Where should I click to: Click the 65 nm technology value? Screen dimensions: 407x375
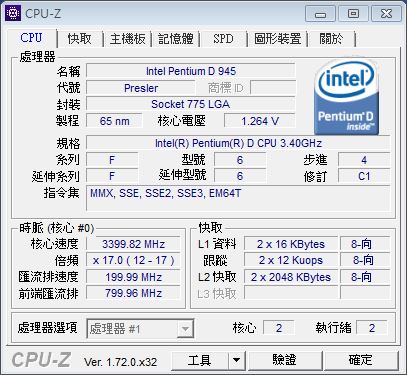[114, 121]
